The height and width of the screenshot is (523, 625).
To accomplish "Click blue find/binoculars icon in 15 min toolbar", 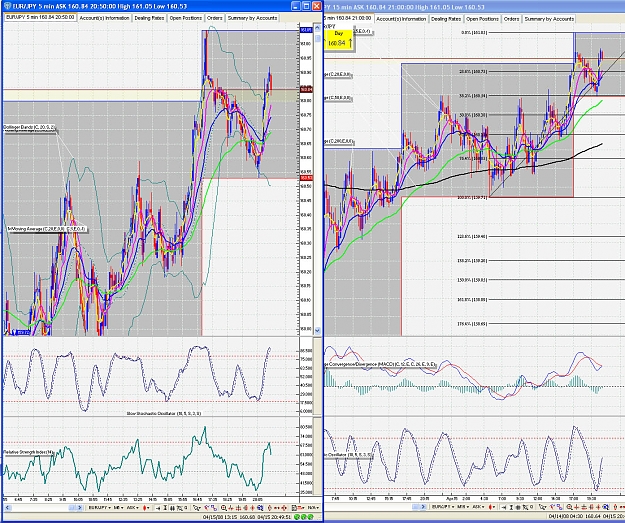I will tap(606, 507).
